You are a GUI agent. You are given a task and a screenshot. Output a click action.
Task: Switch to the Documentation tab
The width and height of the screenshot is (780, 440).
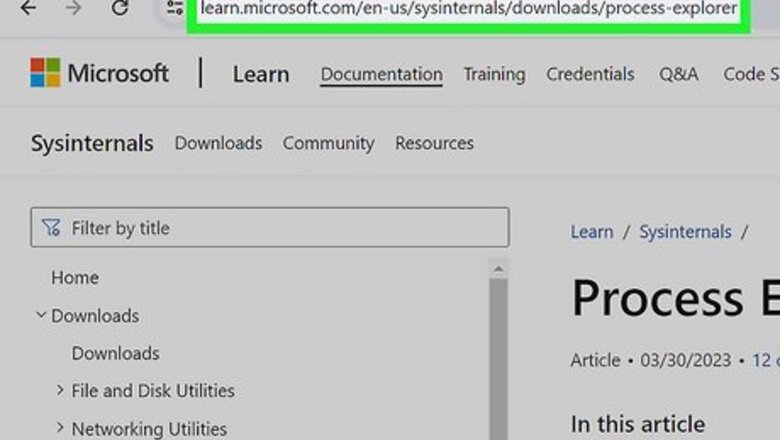pos(381,74)
